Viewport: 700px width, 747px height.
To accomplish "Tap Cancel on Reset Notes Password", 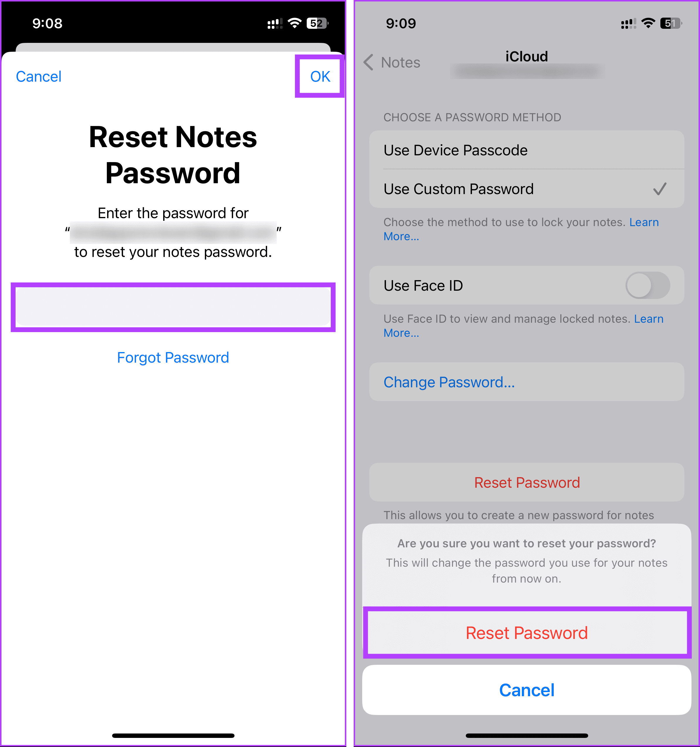I will [39, 76].
